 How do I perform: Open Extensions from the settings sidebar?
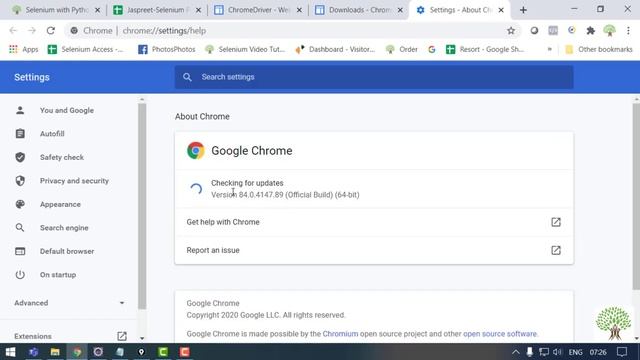click(x=33, y=336)
